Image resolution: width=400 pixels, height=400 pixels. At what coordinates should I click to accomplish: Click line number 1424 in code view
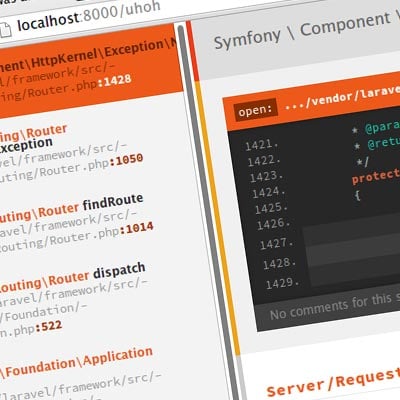[269, 192]
